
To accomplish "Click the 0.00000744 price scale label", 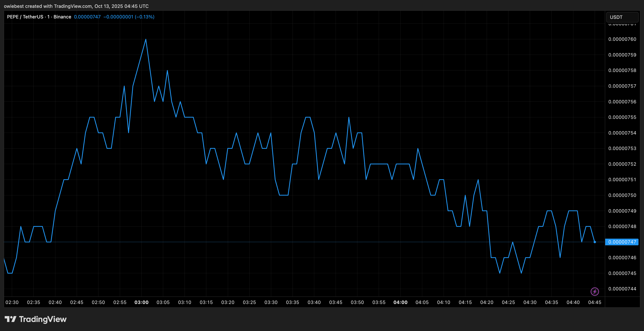I will click(622, 289).
